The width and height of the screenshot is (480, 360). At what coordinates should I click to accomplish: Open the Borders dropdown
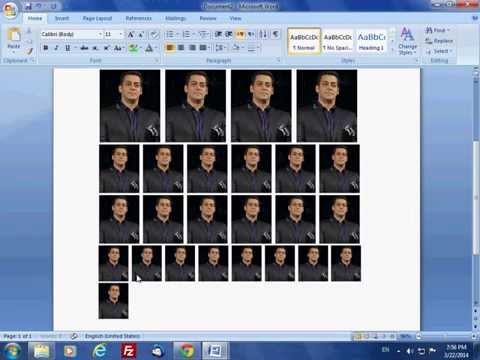tap(253, 48)
